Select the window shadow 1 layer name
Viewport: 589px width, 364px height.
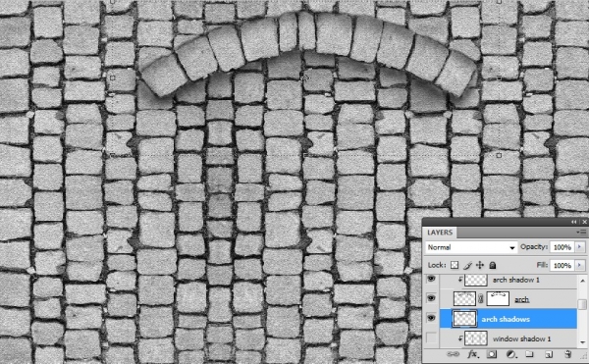[x=521, y=338]
